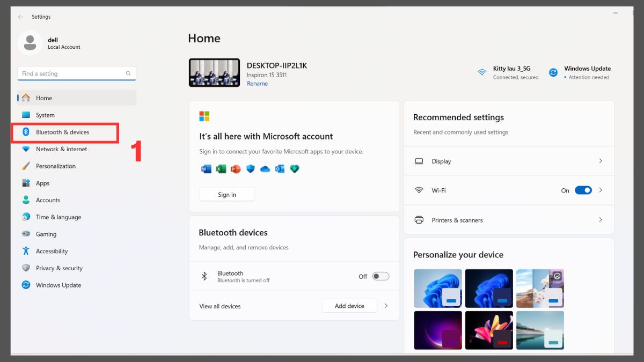Open the Printers & scanners chevron
The width and height of the screenshot is (644, 362).
pos(601,220)
